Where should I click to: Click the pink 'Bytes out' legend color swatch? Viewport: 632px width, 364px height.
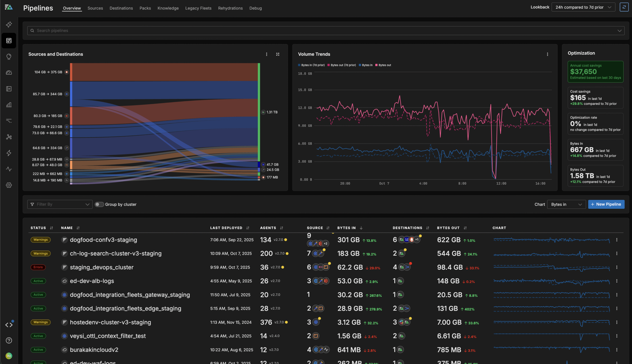pyautogui.click(x=376, y=65)
